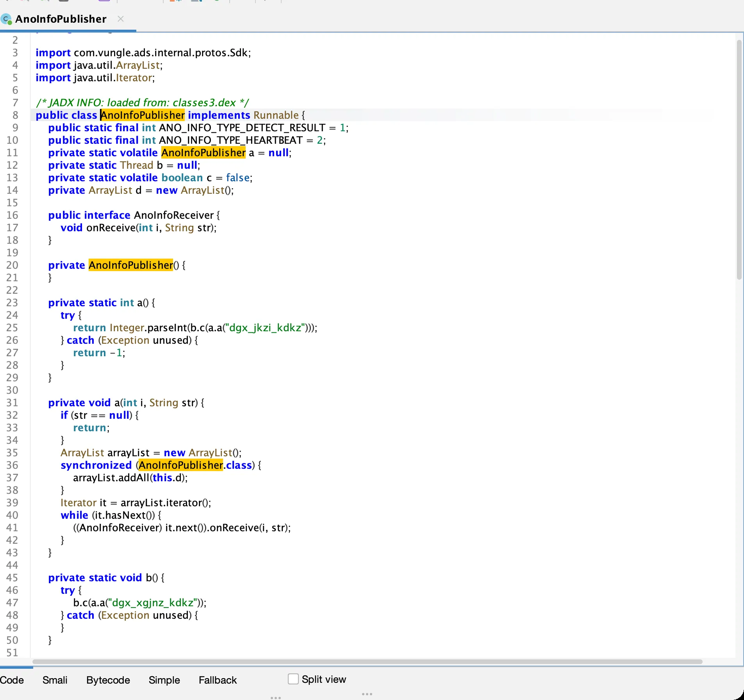Click the import java.util.Iterator line
Viewport: 744px width, 700px height.
point(95,78)
